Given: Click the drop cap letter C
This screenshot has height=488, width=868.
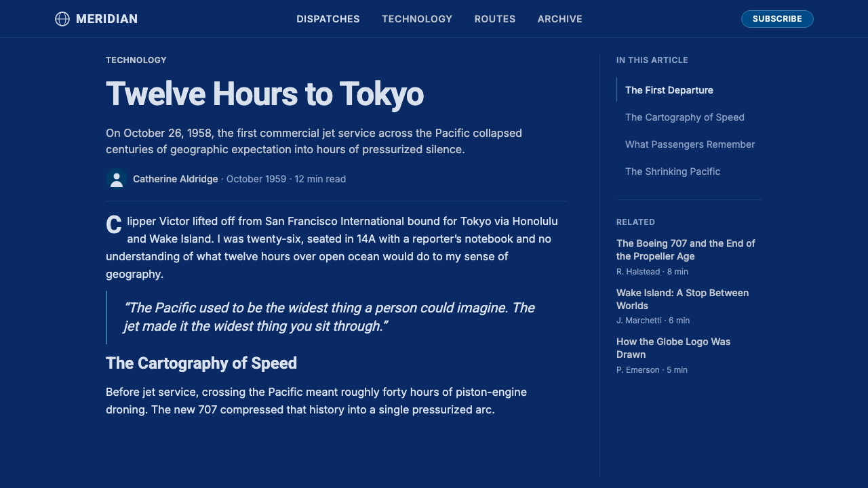Looking at the screenshot, I should pyautogui.click(x=114, y=226).
